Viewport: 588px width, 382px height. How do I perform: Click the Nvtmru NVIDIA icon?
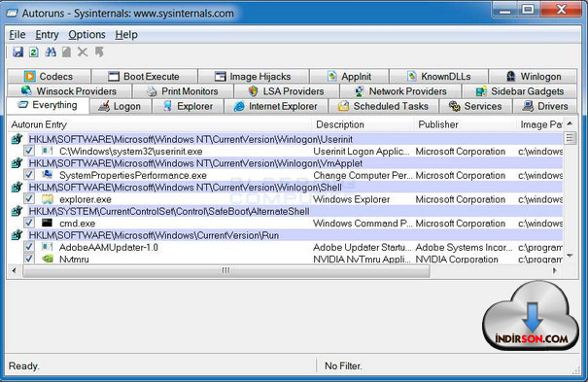[x=48, y=259]
